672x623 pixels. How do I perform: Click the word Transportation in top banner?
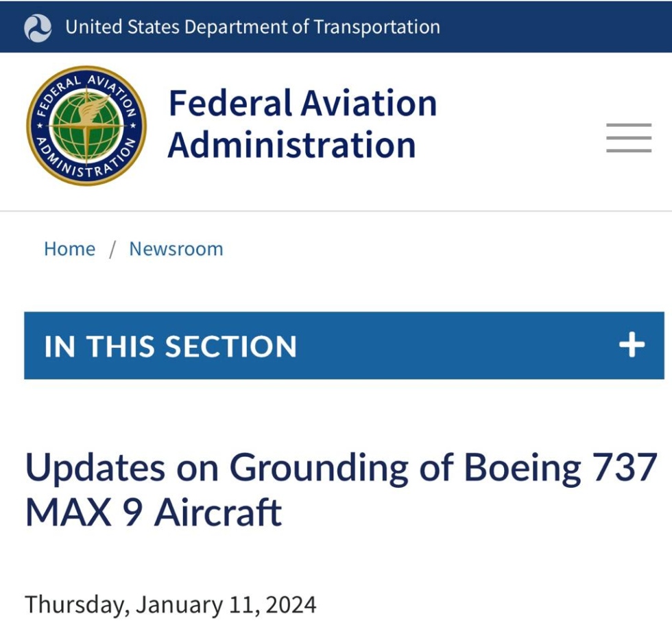[376, 27]
